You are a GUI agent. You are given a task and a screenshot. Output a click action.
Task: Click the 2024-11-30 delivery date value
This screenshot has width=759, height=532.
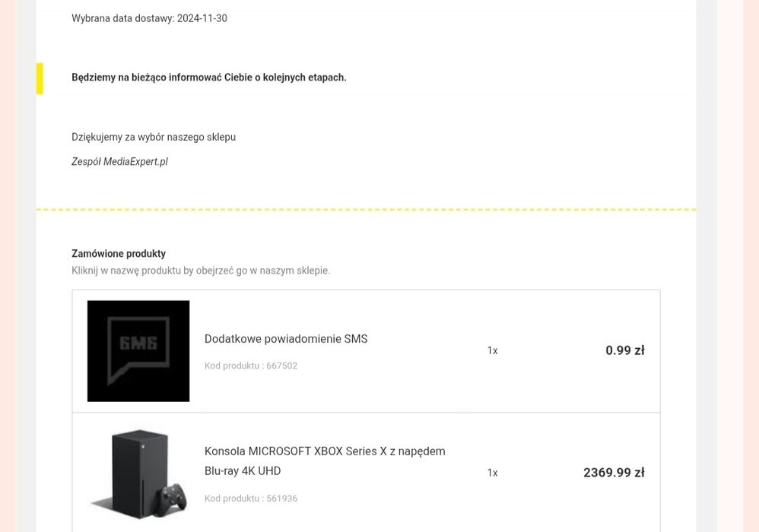[202, 18]
